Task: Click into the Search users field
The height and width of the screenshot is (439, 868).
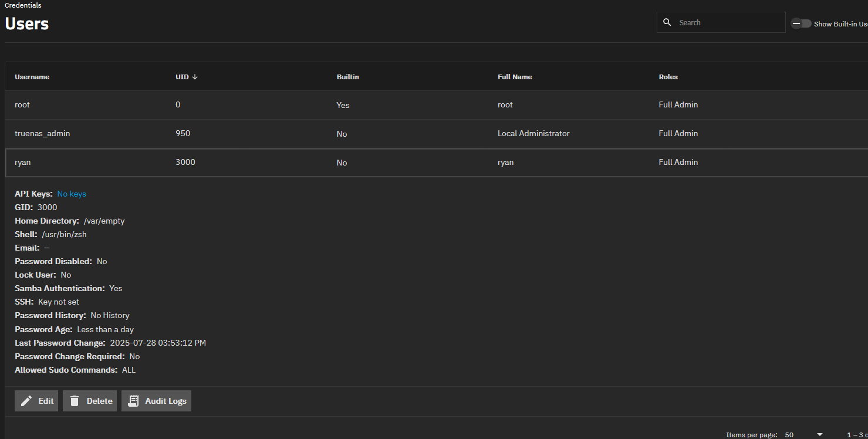Action: [x=728, y=22]
